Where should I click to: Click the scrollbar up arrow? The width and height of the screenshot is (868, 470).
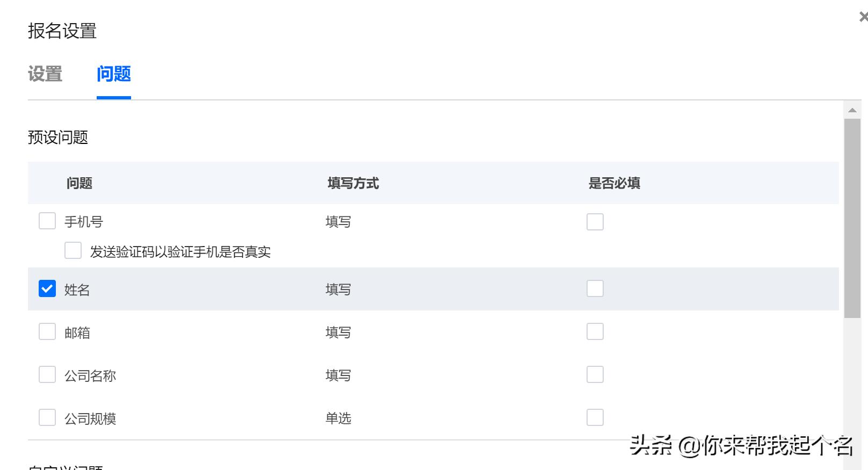click(x=852, y=111)
